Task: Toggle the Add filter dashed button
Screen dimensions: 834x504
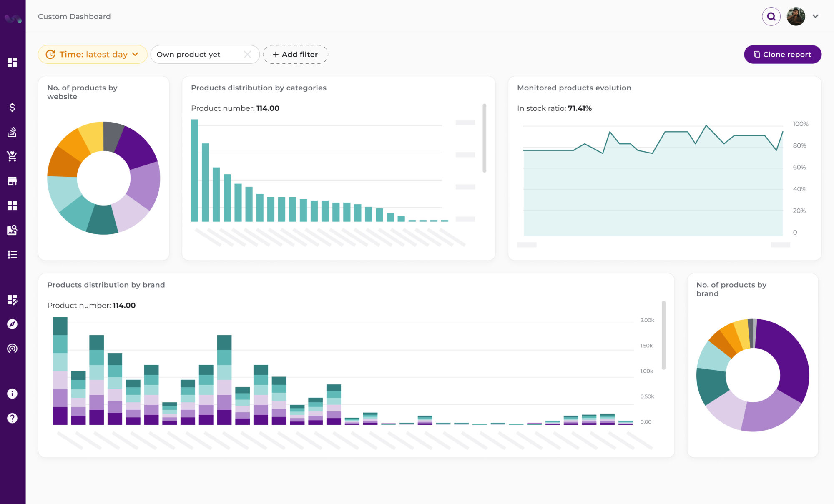Action: point(295,54)
